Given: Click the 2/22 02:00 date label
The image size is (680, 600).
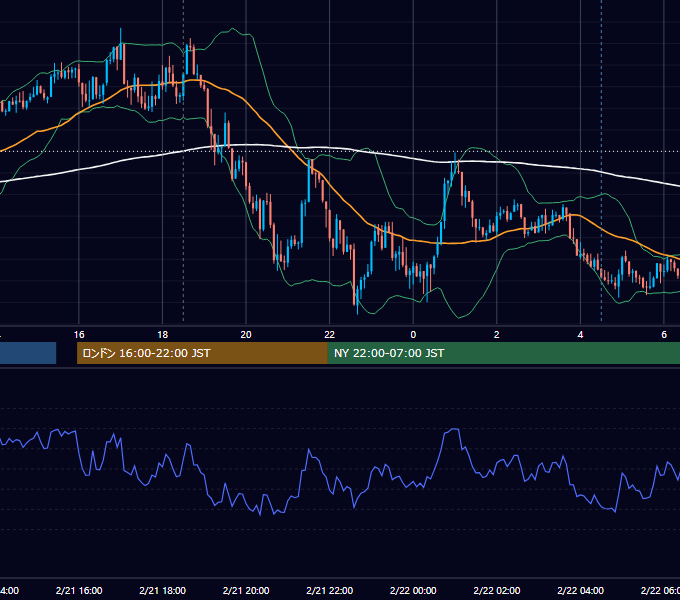Looking at the screenshot, I should pyautogui.click(x=497, y=590).
